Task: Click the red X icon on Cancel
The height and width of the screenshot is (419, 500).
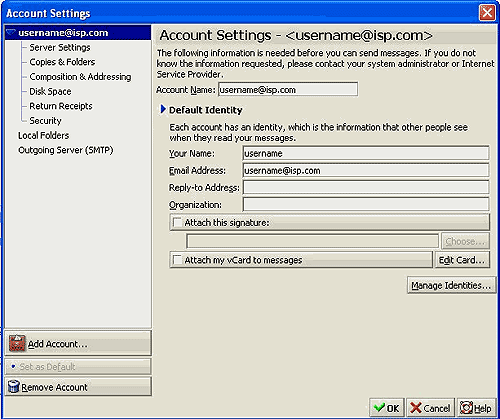Action: 416,408
